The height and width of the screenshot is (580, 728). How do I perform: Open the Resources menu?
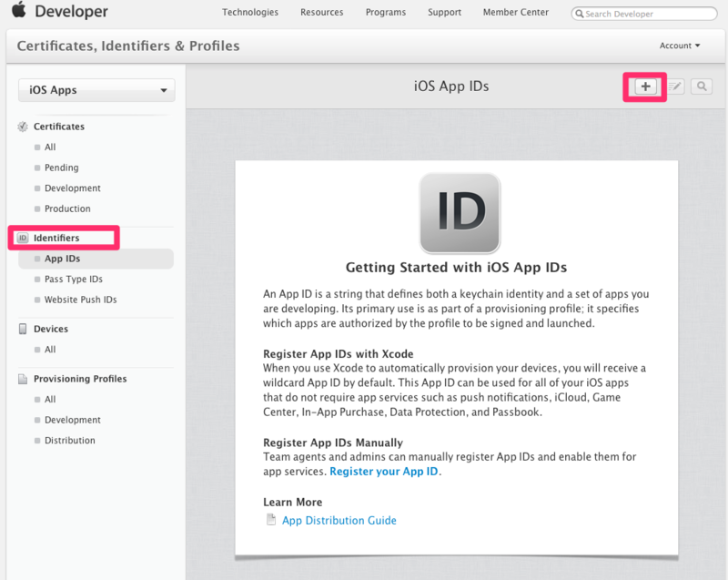[322, 12]
